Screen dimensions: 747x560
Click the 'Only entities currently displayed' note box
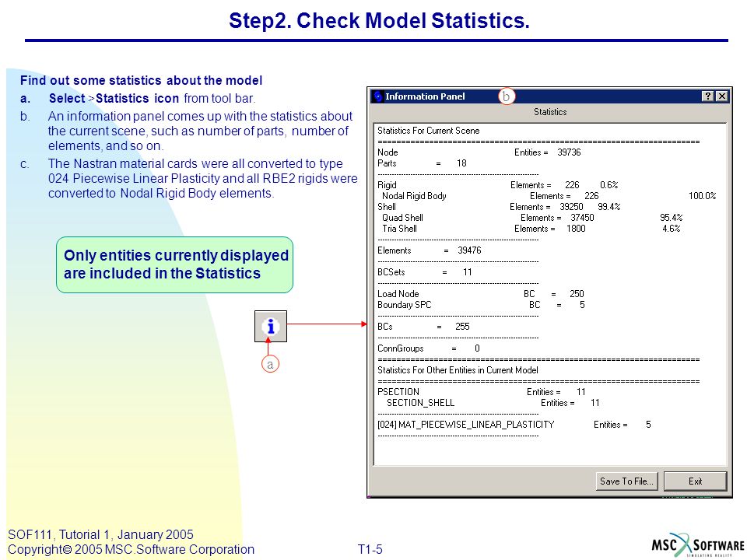[175, 264]
